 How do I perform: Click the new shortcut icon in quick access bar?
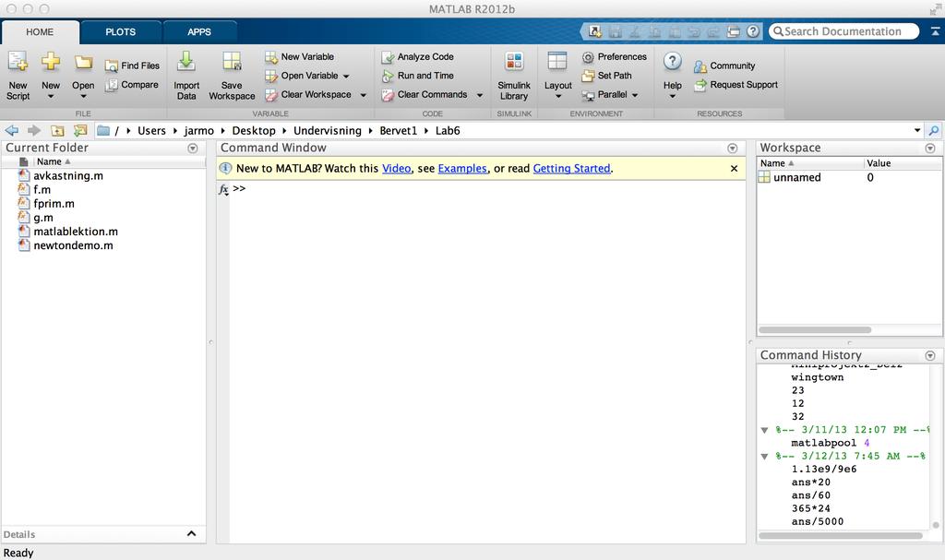coord(595,31)
